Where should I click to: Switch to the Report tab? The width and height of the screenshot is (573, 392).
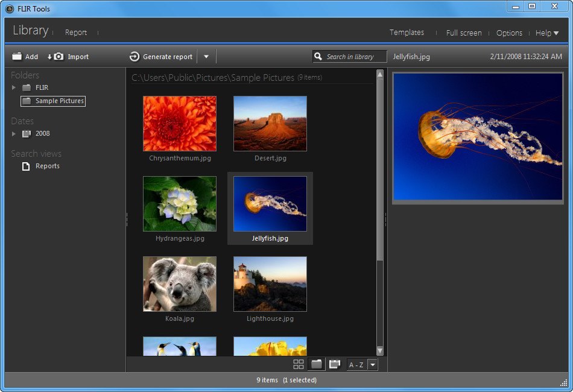click(76, 33)
